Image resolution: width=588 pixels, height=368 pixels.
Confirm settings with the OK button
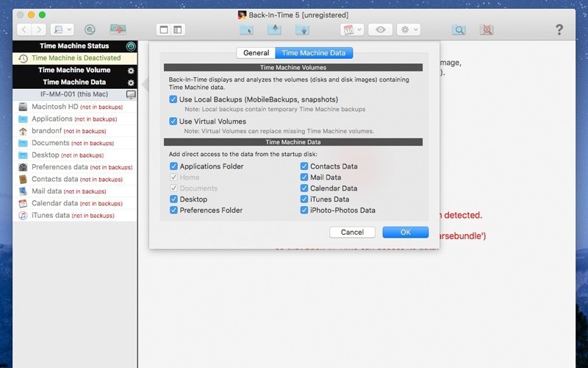click(x=406, y=232)
